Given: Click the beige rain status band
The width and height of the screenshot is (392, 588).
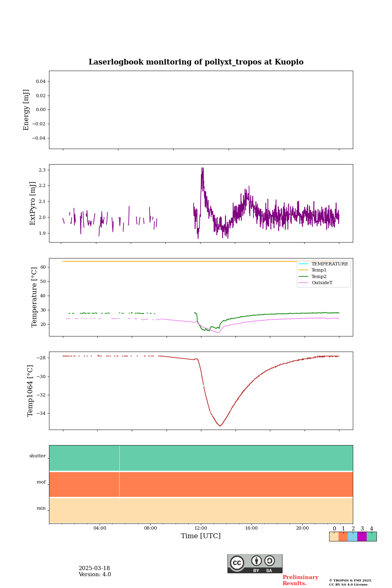Looking at the screenshot, I should 201,510.
